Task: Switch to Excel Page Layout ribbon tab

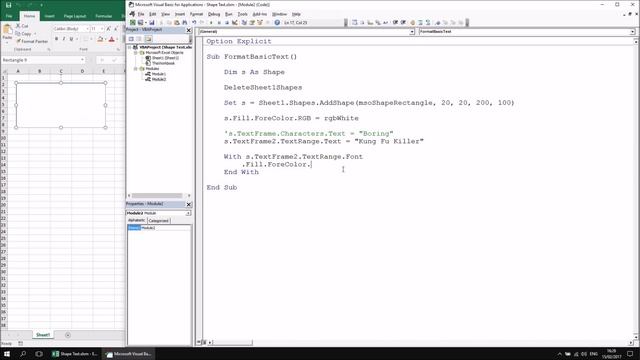Action: tap(75, 16)
